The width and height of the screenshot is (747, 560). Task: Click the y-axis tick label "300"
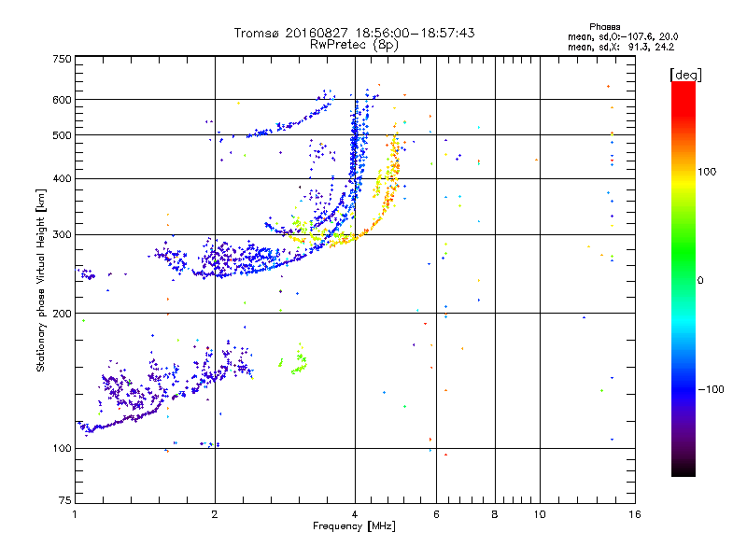click(x=62, y=235)
